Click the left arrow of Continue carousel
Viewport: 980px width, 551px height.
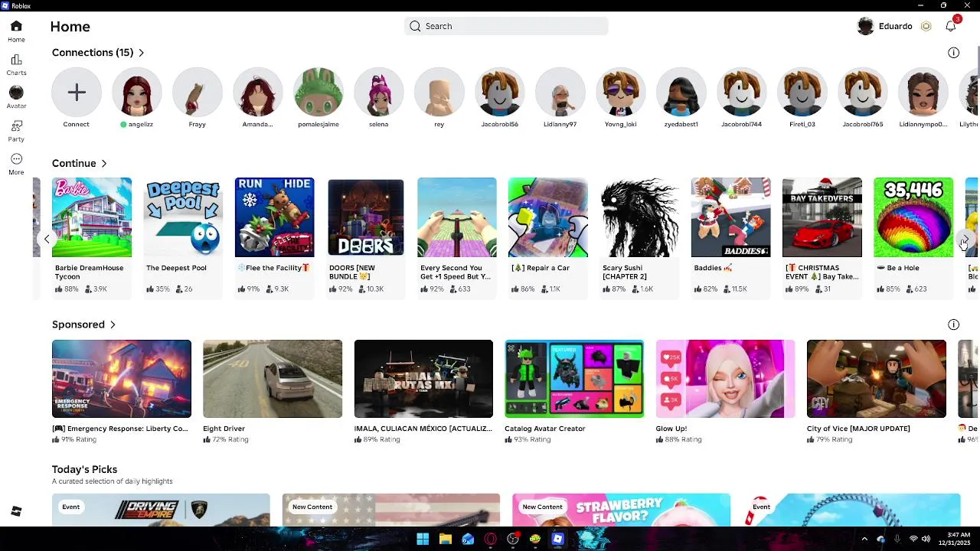click(x=47, y=239)
